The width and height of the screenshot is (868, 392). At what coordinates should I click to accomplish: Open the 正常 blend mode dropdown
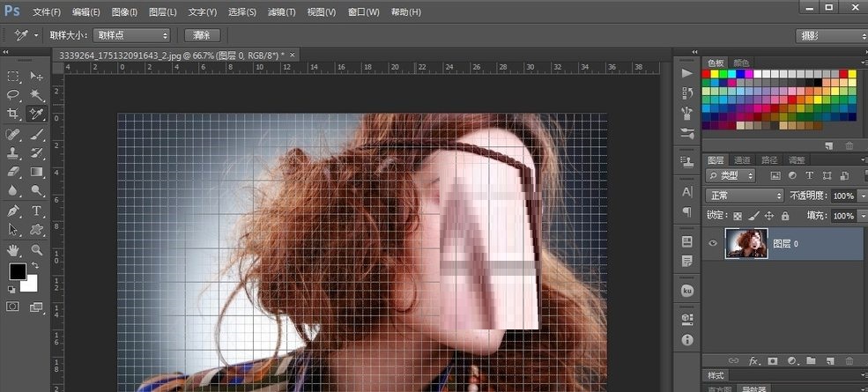[745, 196]
